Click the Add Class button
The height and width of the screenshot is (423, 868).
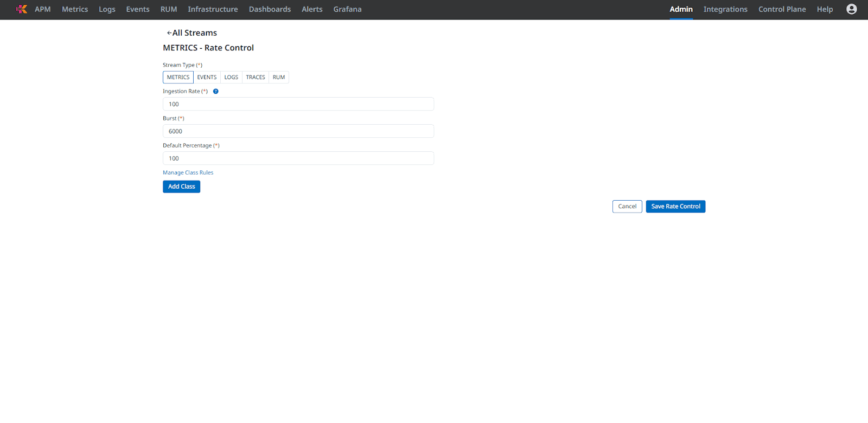(181, 187)
